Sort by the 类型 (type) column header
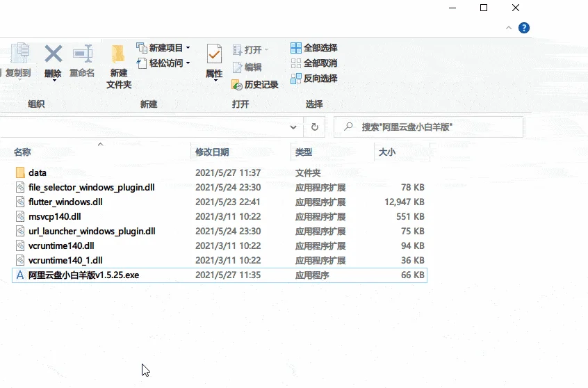Viewport: 588px width, 388px height. pyautogui.click(x=303, y=152)
